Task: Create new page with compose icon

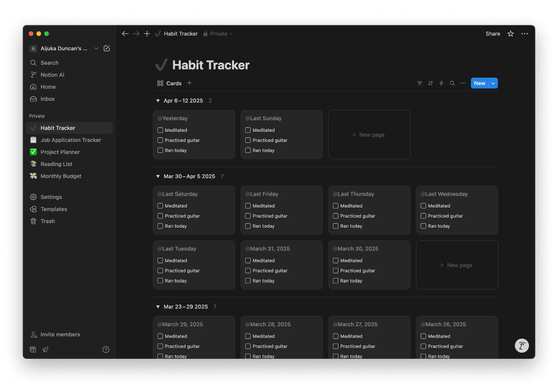Action: click(x=107, y=48)
